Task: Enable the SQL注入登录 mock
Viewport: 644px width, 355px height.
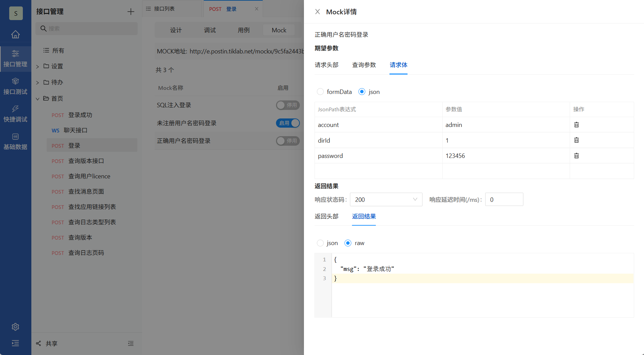Action: [288, 105]
